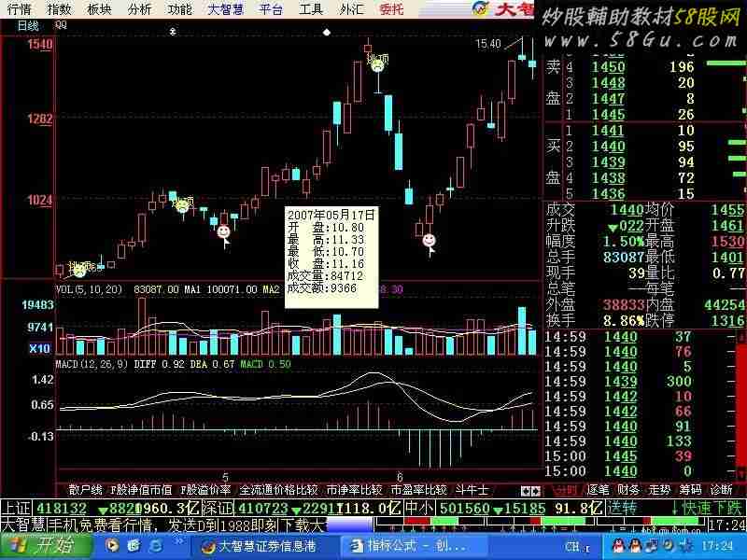Switch to 大智慧证券信息港 taskbar window
The height and width of the screenshot is (560, 747).
(264, 547)
